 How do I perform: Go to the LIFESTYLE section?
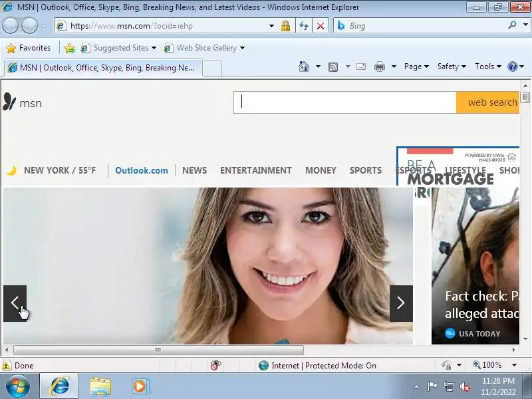pos(465,170)
